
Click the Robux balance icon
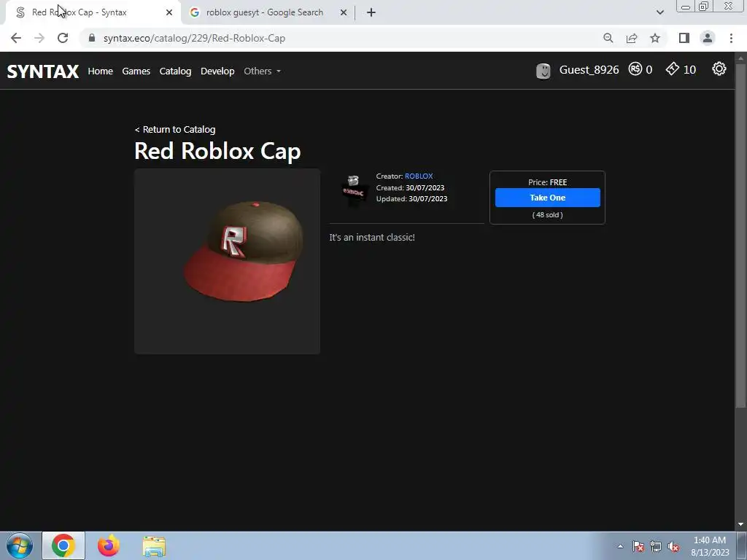[x=635, y=69]
